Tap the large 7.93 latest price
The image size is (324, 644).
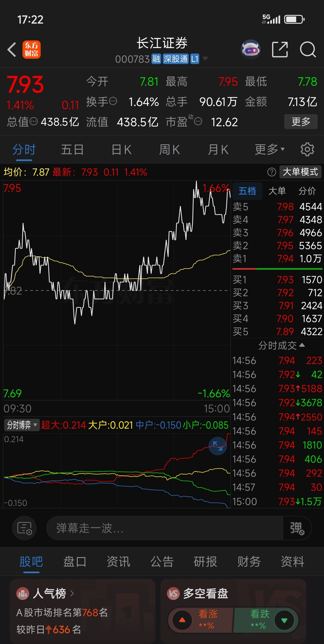tap(25, 85)
